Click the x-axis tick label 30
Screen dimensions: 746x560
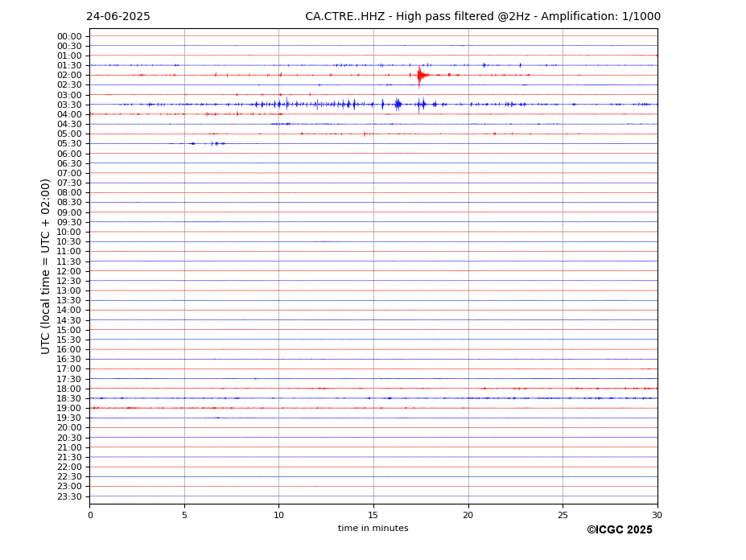click(x=657, y=515)
